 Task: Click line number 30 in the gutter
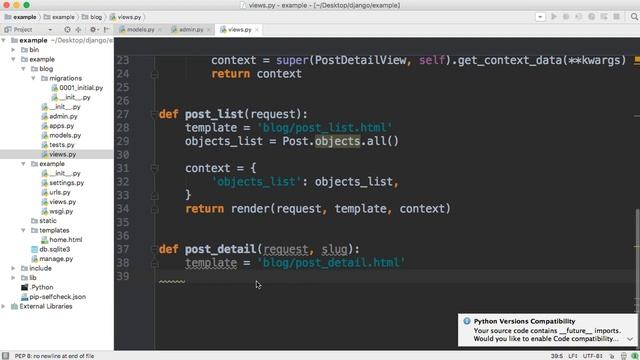tap(123, 155)
